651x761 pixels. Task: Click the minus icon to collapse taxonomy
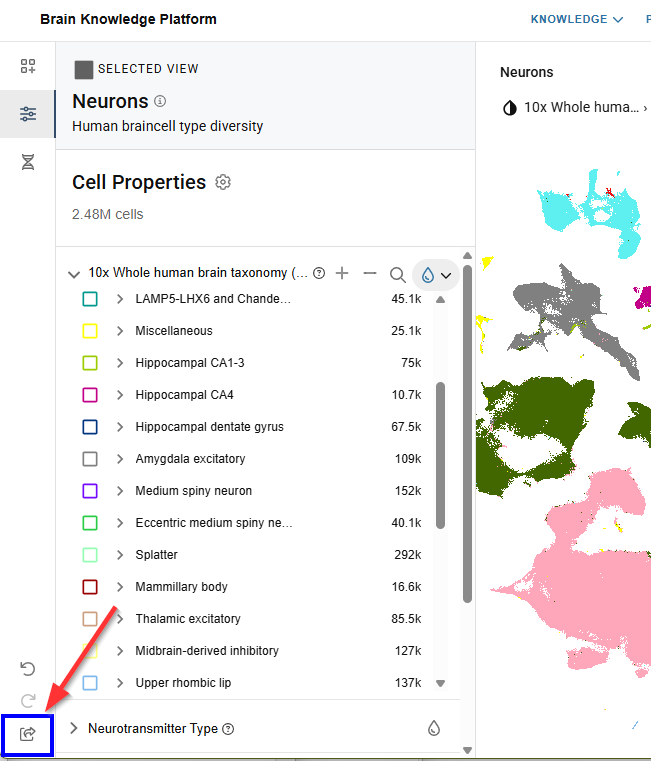coord(370,273)
